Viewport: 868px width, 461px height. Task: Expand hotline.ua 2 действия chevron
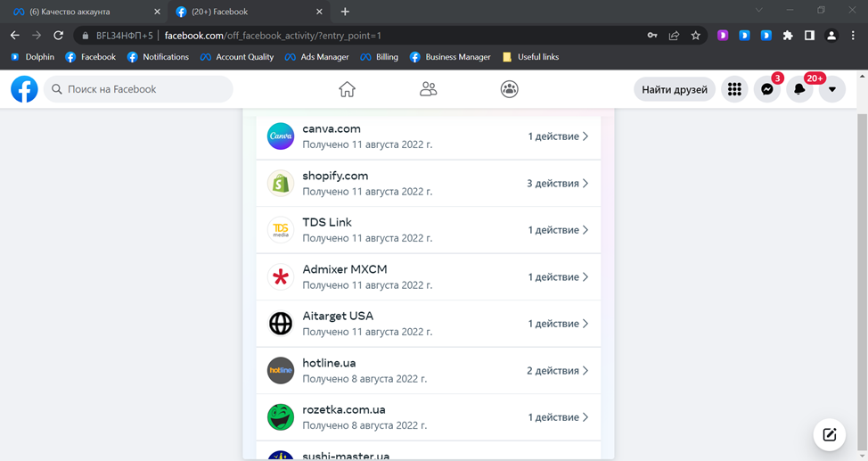[x=585, y=371]
